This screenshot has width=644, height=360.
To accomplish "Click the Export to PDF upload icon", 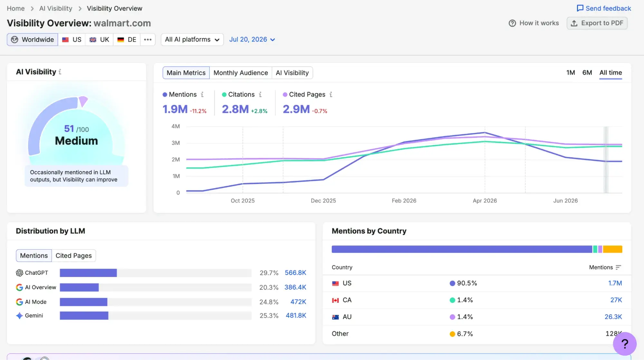I will 574,23.
